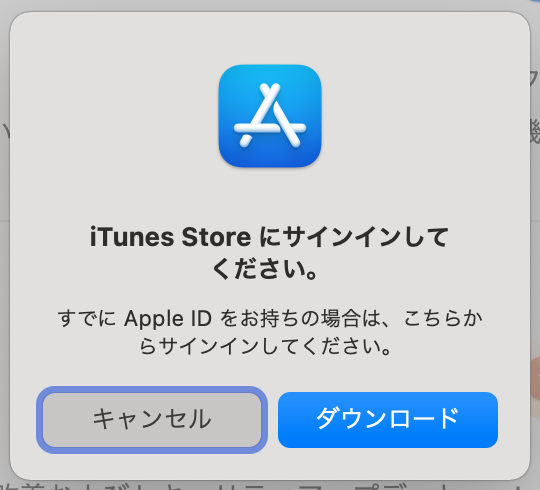Click the word iTunes in the title

pos(132,237)
